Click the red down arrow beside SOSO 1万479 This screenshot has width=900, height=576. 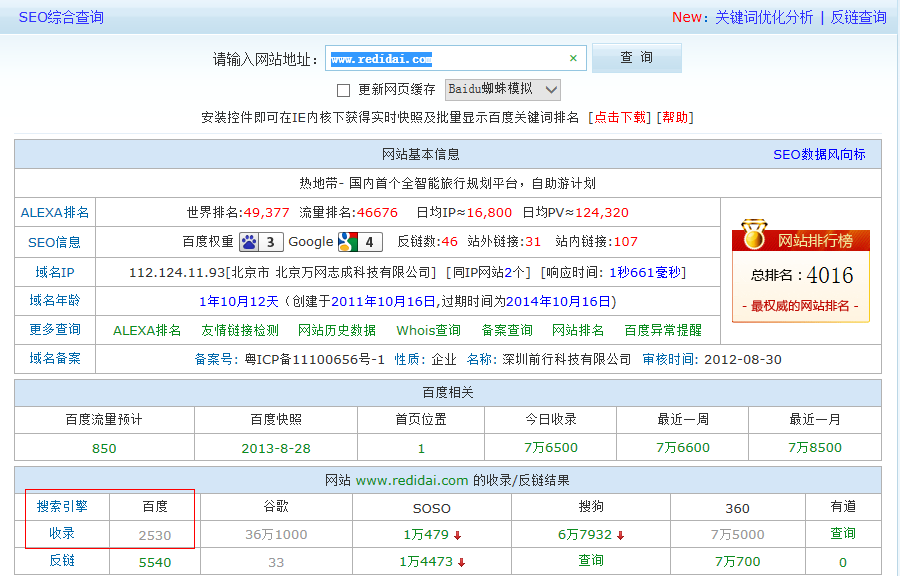[x=457, y=536]
